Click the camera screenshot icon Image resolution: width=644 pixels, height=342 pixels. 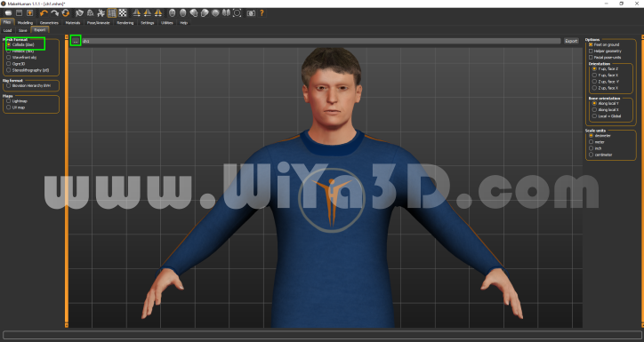pyautogui.click(x=251, y=13)
